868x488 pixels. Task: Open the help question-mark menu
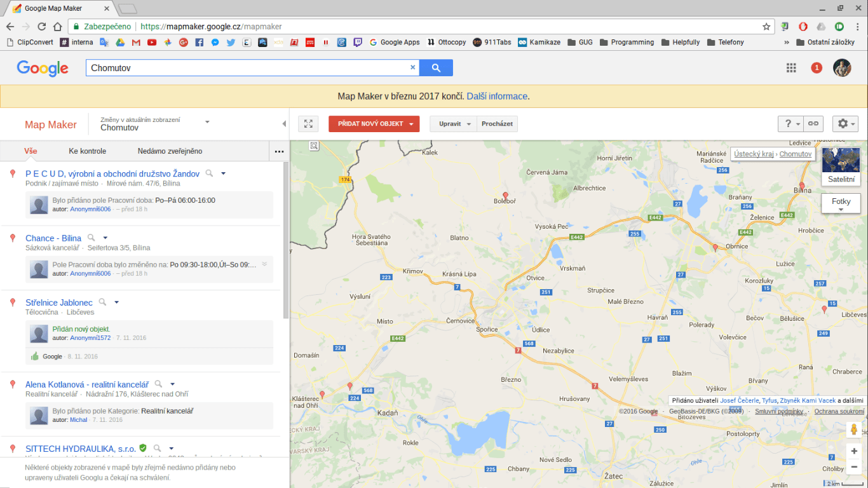click(x=790, y=124)
